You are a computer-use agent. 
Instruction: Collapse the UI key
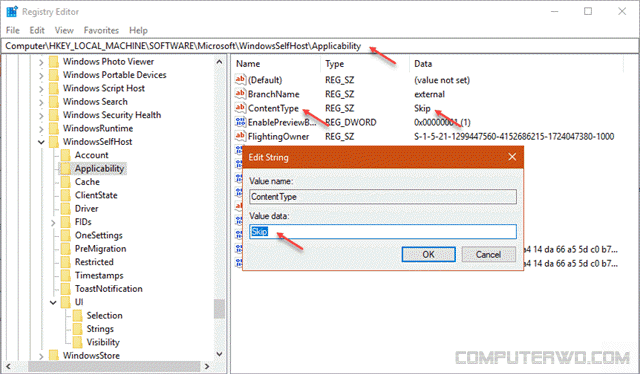pyautogui.click(x=53, y=303)
